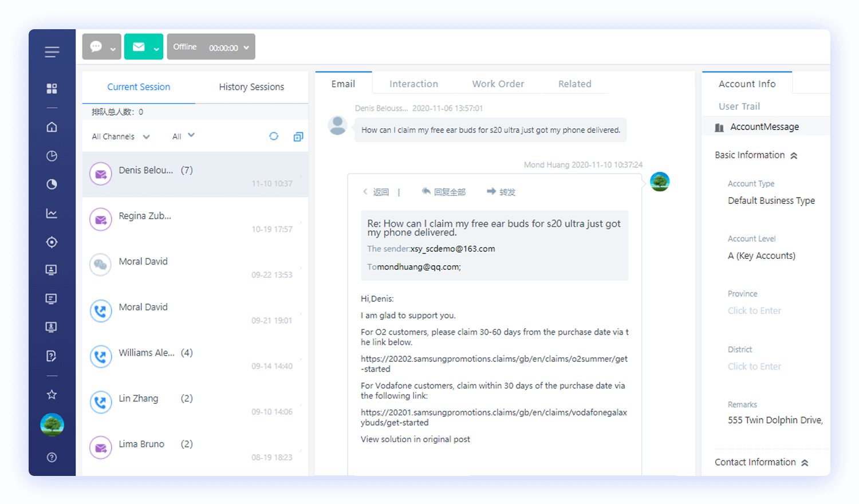
Task: Open the line chart statistics icon
Action: (x=52, y=214)
